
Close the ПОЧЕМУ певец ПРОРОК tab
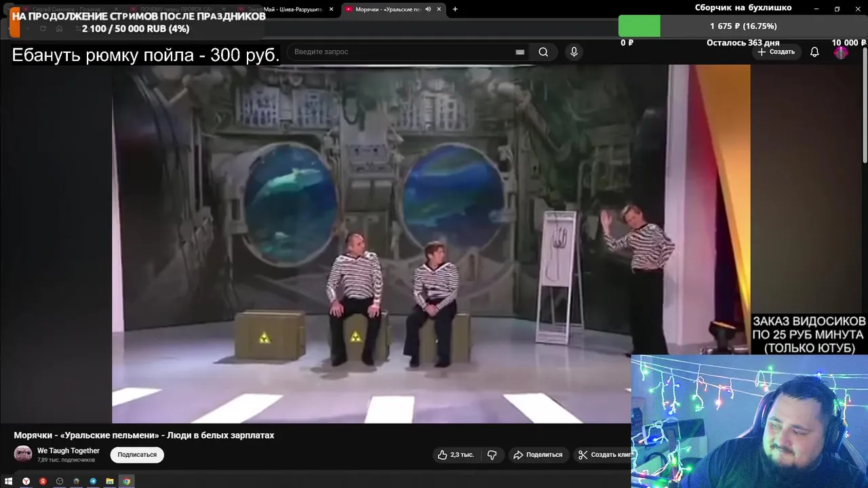pos(224,9)
